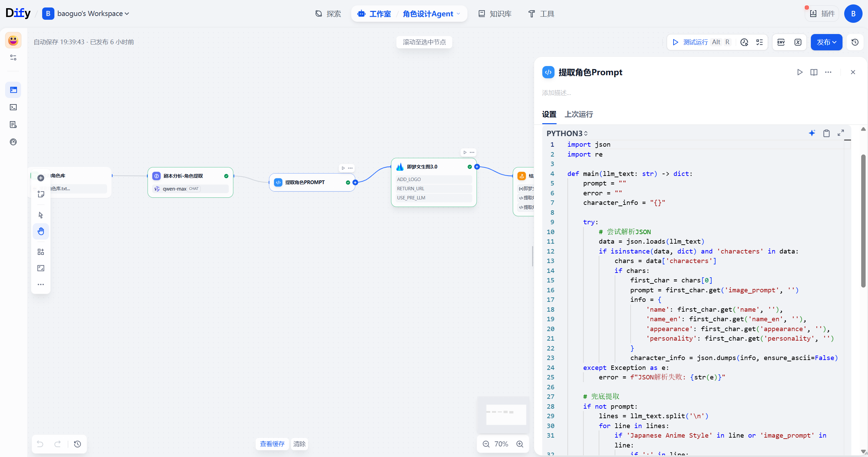
Task: Select the 即梦文生图3.0 node title
Action: [x=422, y=167]
